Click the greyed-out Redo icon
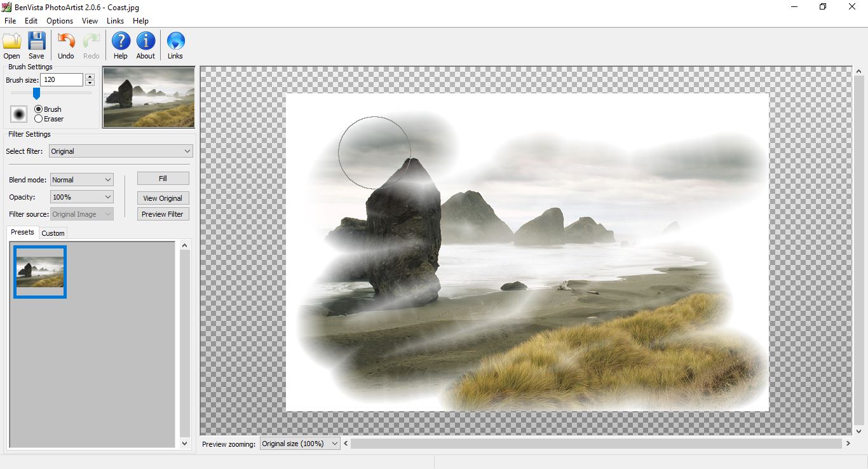Viewport: 868px width, 469px height. (x=92, y=42)
